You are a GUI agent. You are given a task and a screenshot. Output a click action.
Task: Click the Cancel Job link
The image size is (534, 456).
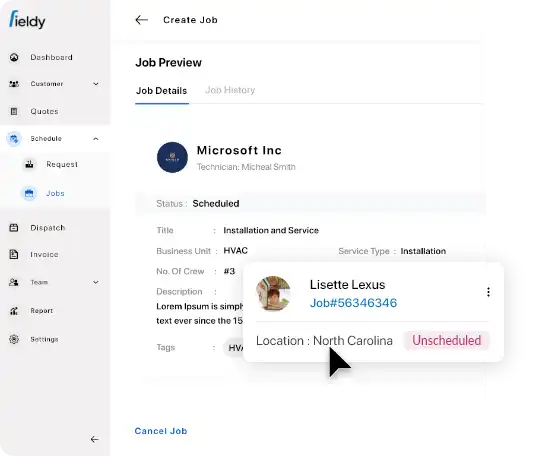click(161, 431)
